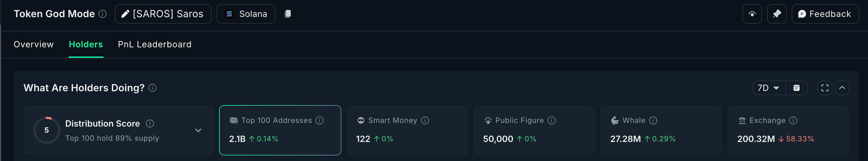Toggle the eye watch icon
868x161 pixels.
[752, 14]
